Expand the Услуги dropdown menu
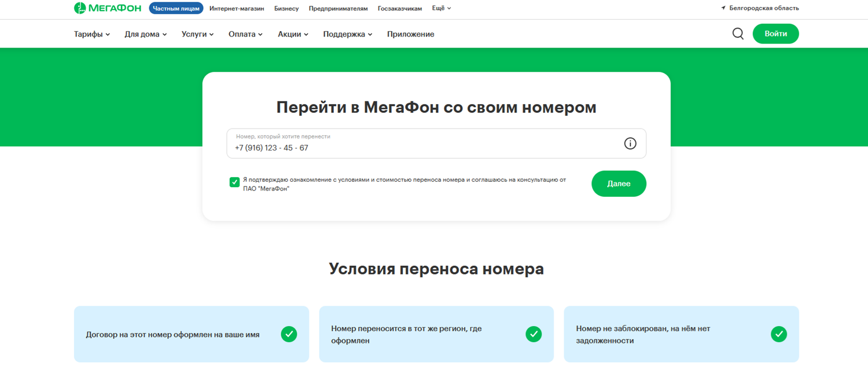 coord(198,34)
